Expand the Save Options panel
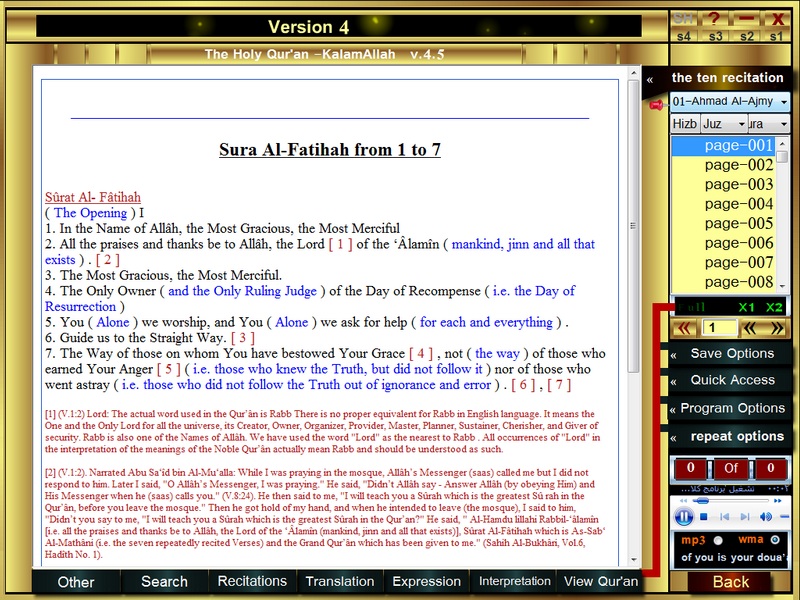The image size is (800, 600). pos(727,354)
